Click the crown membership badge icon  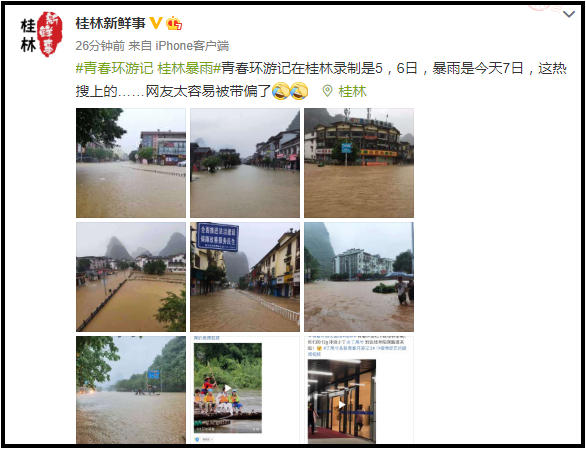coord(174,23)
